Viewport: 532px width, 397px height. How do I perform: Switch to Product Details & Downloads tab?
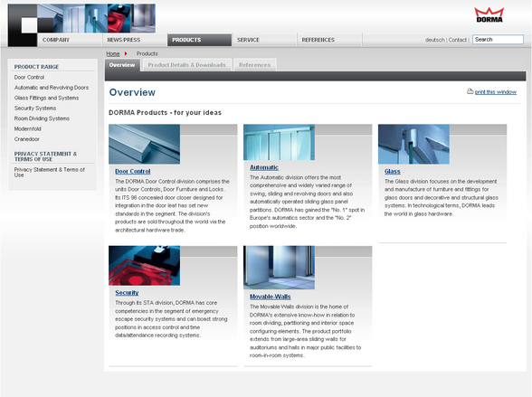[x=186, y=65]
